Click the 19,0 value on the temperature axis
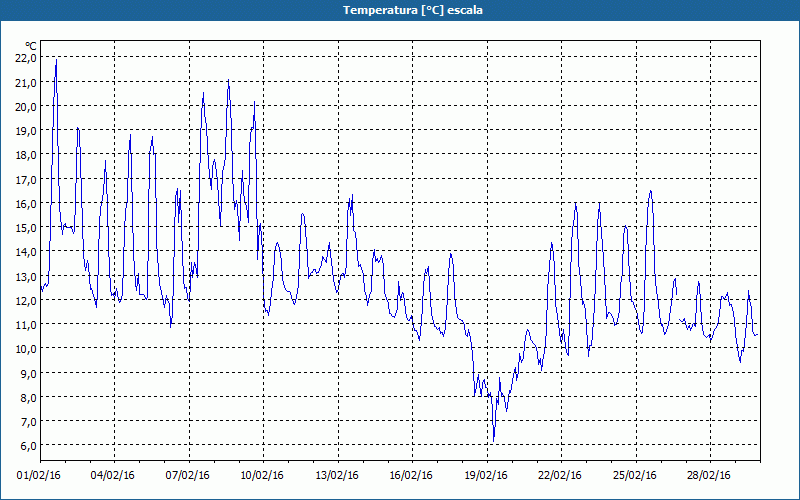The image size is (800, 500). [26, 131]
